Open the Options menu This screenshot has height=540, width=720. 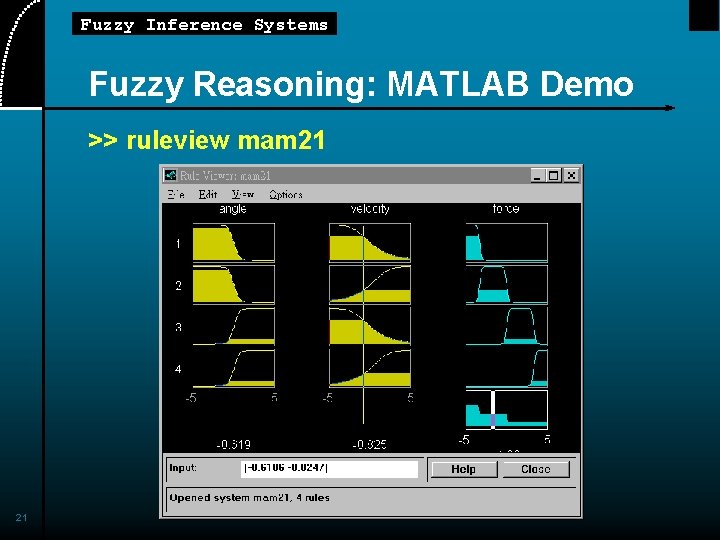pyautogui.click(x=286, y=195)
